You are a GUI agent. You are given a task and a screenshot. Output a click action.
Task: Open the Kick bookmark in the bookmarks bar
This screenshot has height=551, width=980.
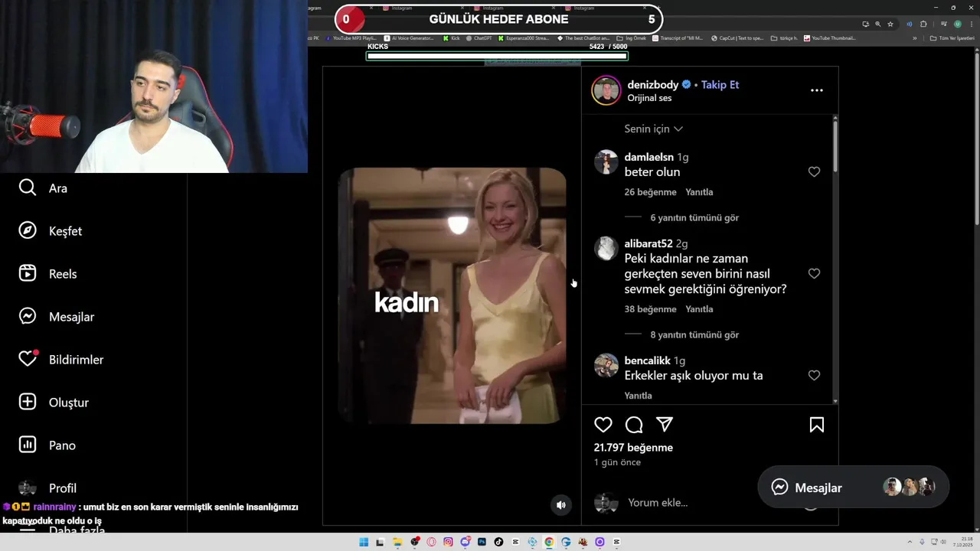451,38
